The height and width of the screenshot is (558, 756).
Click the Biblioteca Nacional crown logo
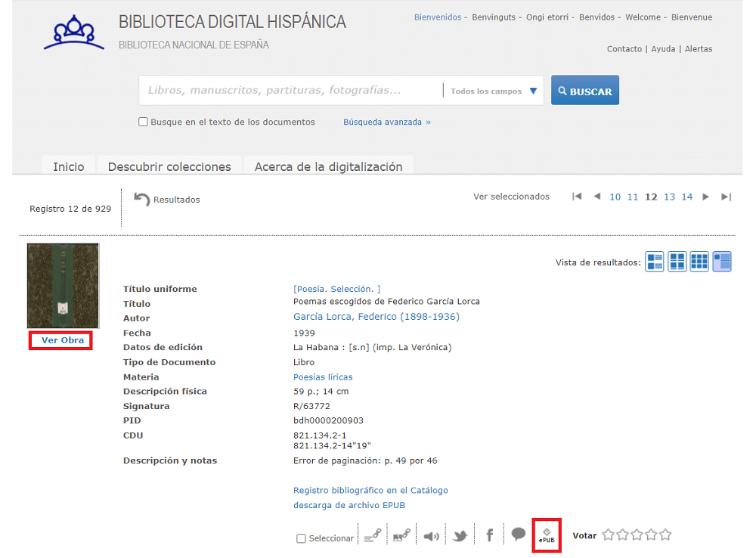(x=74, y=33)
